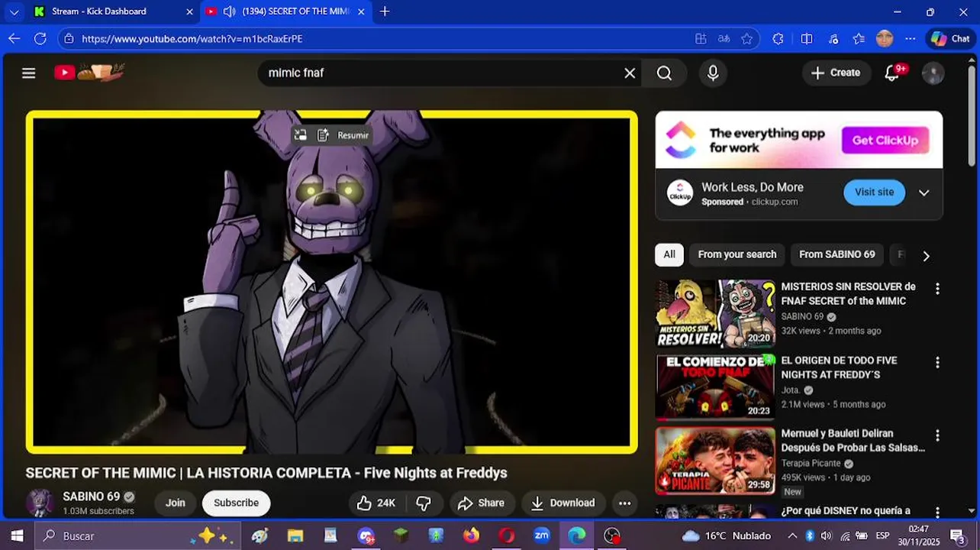Clear the search text with X

(x=630, y=73)
